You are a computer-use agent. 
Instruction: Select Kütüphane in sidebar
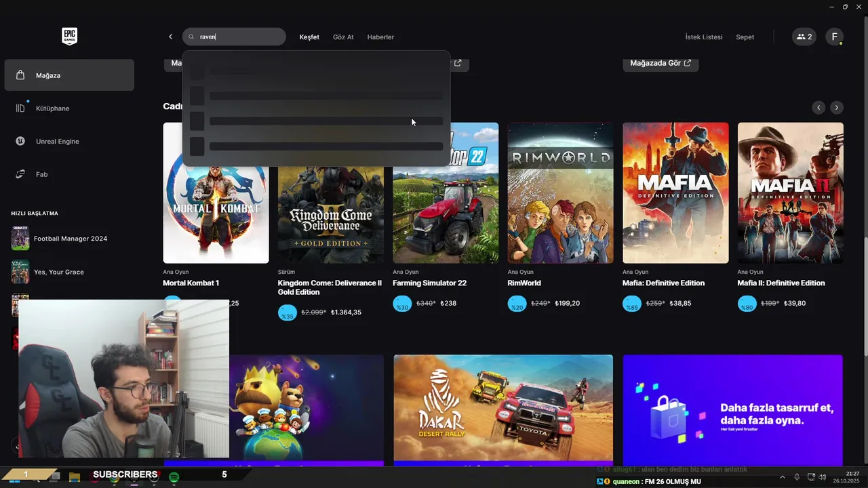69,108
